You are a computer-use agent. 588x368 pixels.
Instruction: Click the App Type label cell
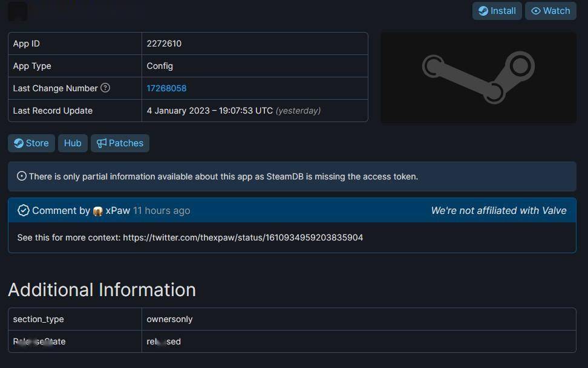coord(75,66)
